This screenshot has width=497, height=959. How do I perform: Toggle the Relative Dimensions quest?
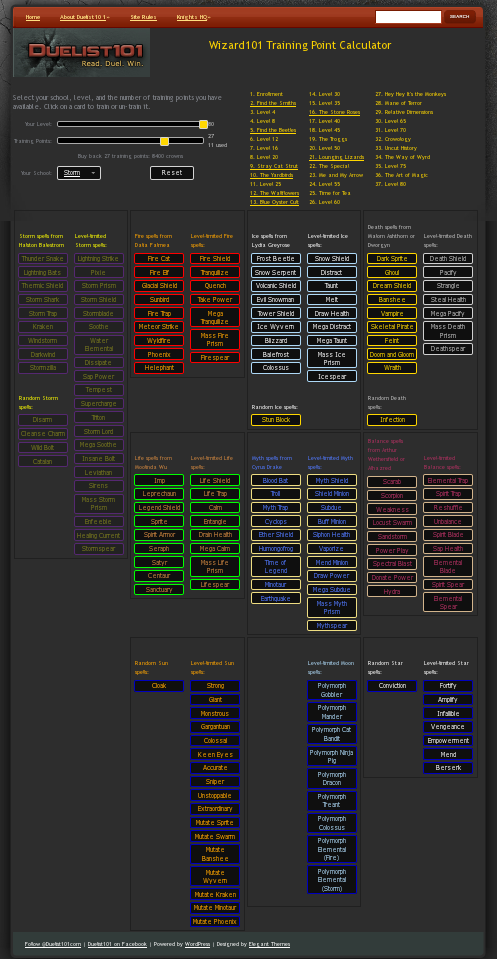coord(404,113)
